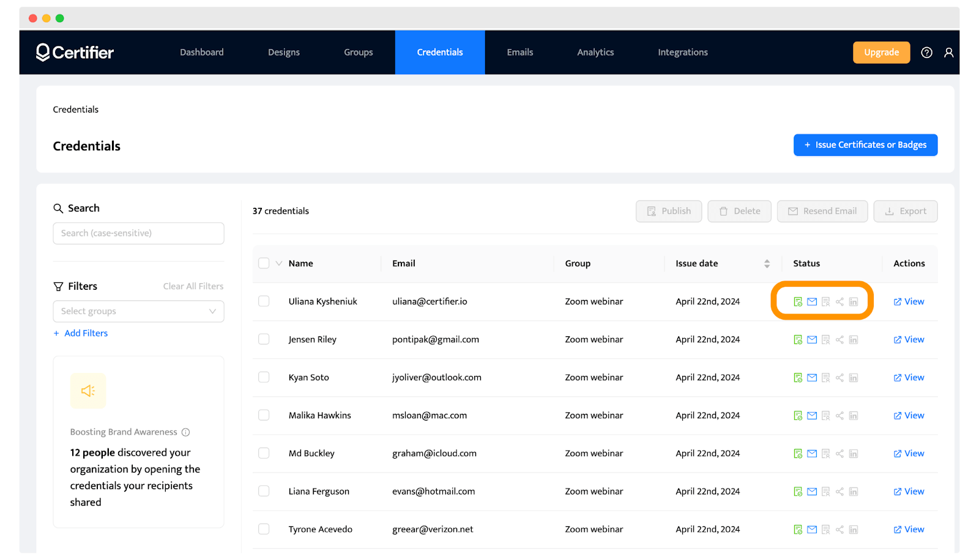Select the checkbox for Tyrone Acevedo
This screenshot has width=979, height=560.
coord(264,529)
